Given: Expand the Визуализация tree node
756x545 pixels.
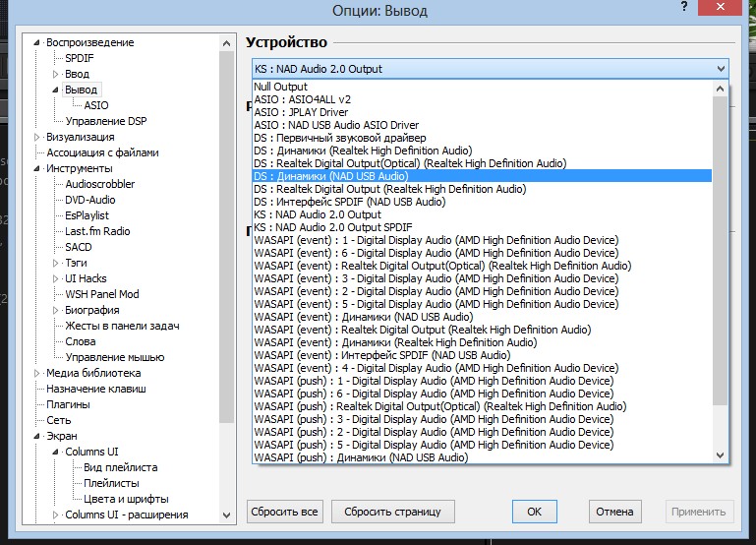Looking at the screenshot, I should tap(36, 137).
